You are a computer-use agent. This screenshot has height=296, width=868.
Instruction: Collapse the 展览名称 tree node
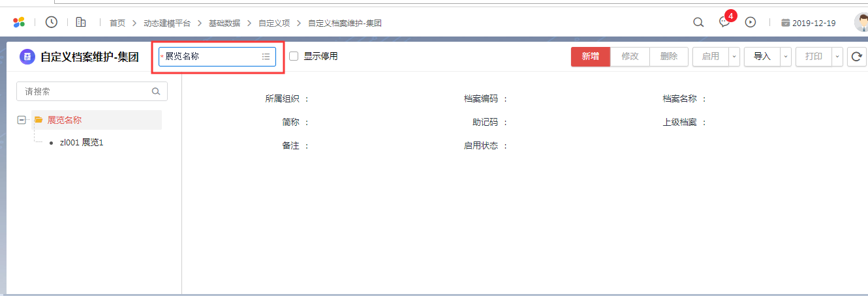(x=22, y=120)
